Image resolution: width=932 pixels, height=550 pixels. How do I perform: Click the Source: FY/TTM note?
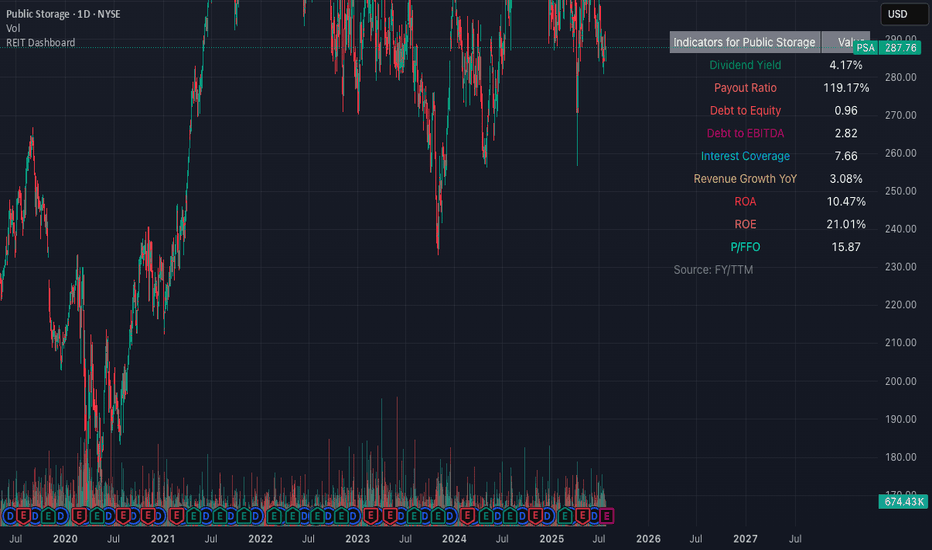coord(713,270)
